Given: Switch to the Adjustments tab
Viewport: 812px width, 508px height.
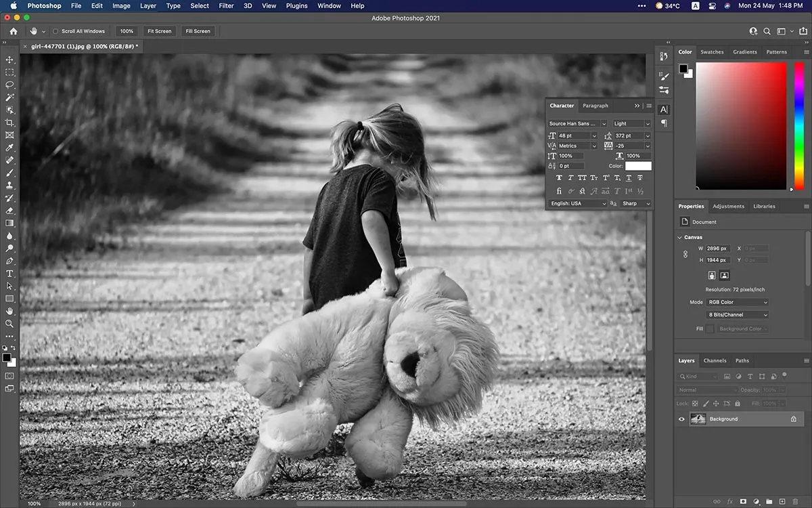Looking at the screenshot, I should click(728, 207).
